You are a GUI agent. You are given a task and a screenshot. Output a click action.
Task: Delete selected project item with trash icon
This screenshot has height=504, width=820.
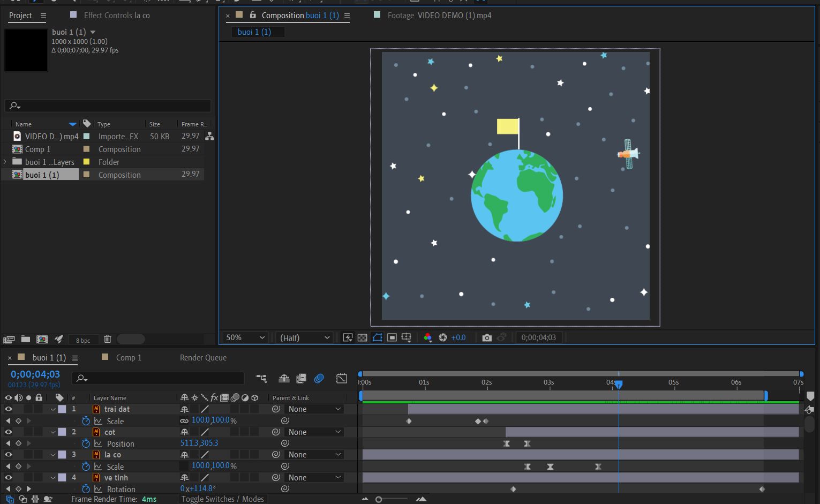click(x=107, y=339)
